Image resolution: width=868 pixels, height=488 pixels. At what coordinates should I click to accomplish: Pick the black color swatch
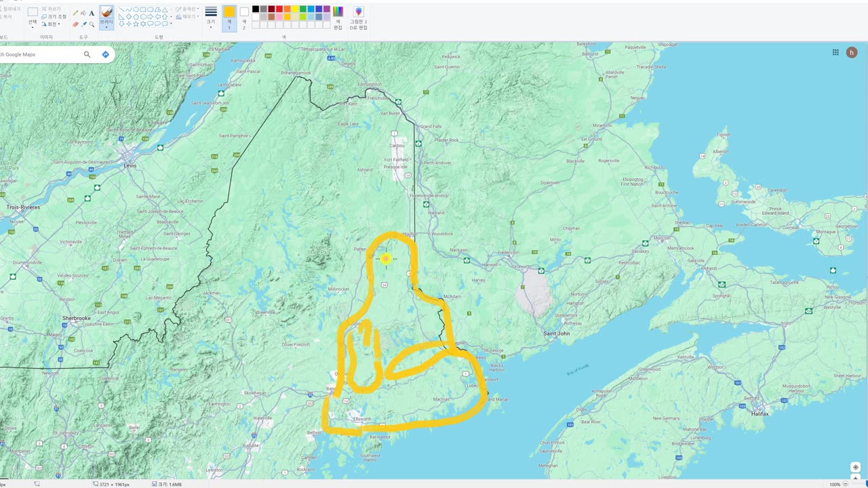click(256, 9)
